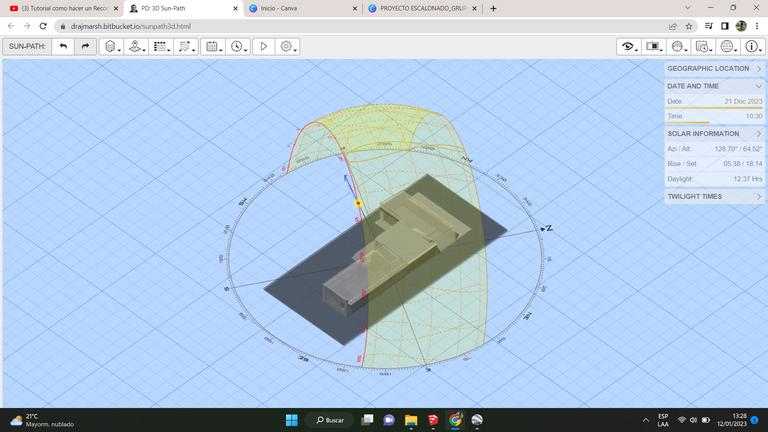Bookmark this page with the star

(689, 26)
